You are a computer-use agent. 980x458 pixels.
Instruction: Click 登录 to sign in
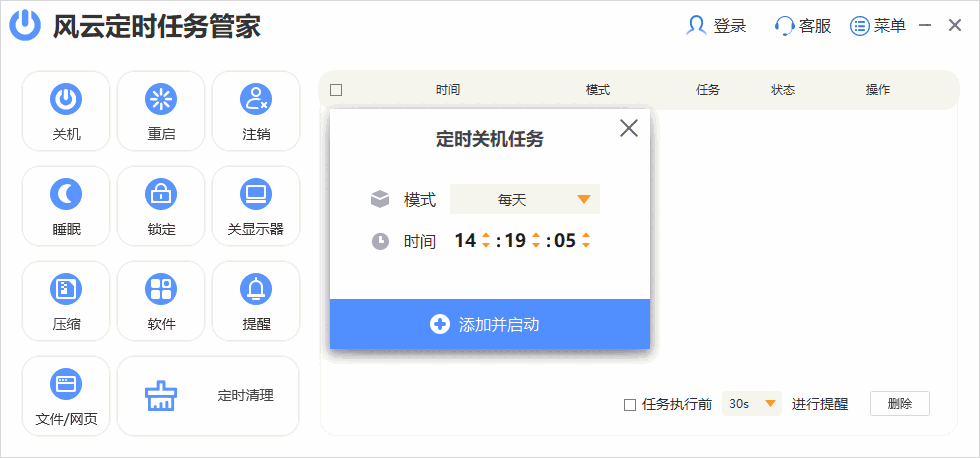(x=717, y=26)
